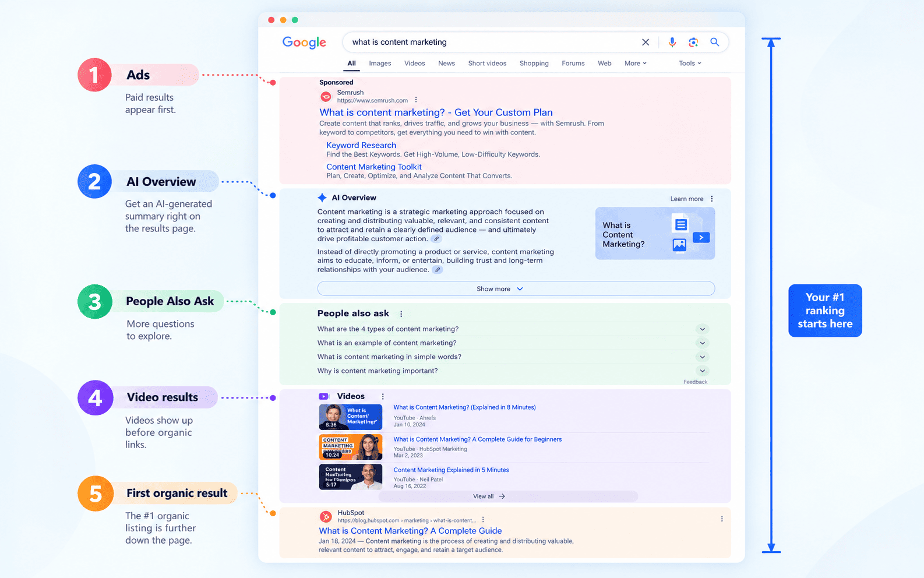Open the 'What is Content Marketing?' AI Overview card
The width and height of the screenshot is (924, 578).
click(x=655, y=234)
